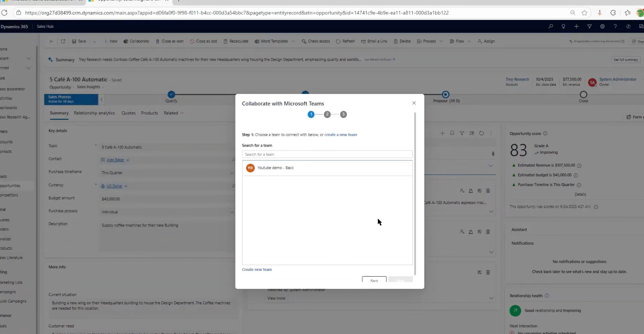
Task: Click the timeline bookmark icon
Action: point(452,133)
